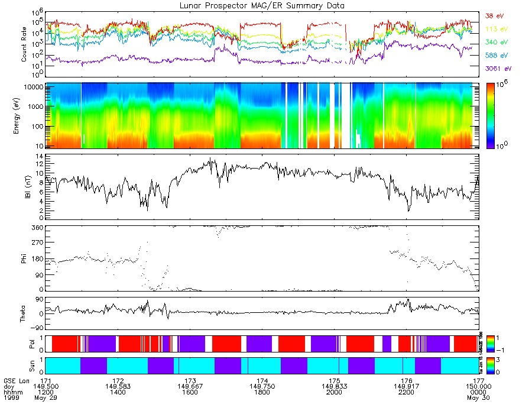
Task: Click the "14" magnetic field axis tick label
Action: (40, 157)
